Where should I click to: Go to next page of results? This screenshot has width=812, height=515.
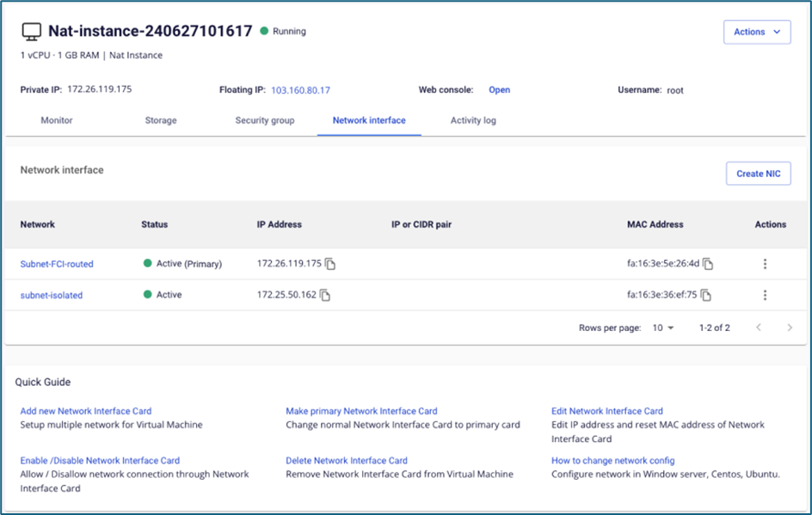point(789,328)
